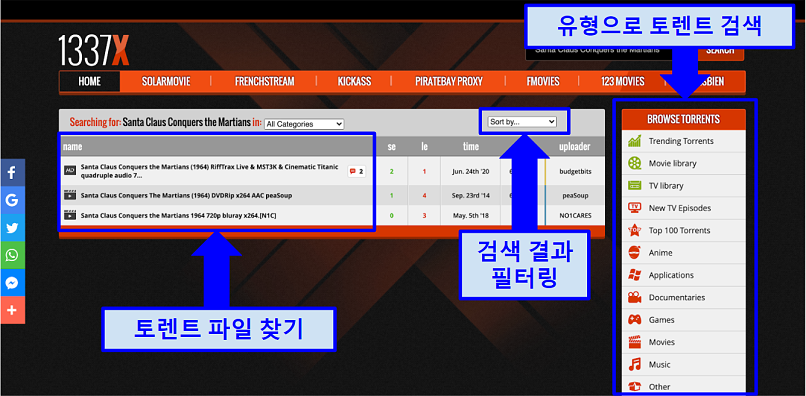Click the Documentaries link
Screen dimensions: 806x396
tap(676, 297)
